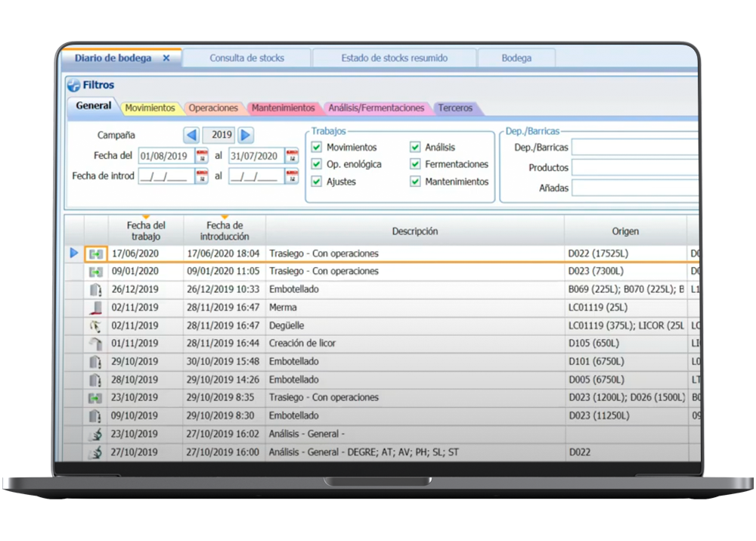Click embotellado icon in 26/12/2019 row
The image size is (756, 541).
(x=95, y=290)
